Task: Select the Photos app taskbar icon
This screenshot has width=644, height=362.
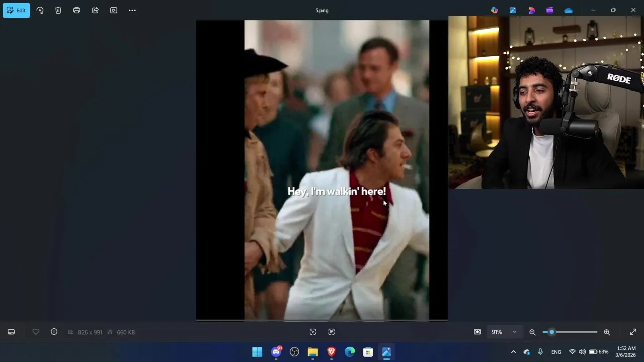Action: 386,352
